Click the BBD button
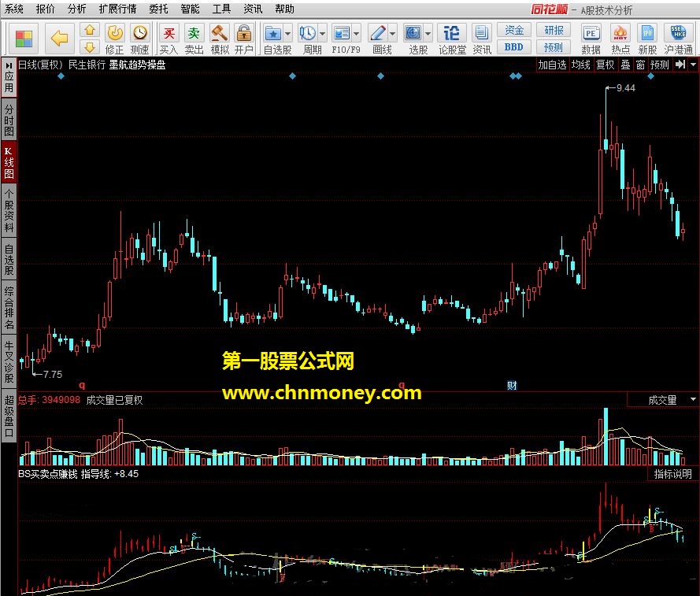Screen dimensions: 700x596 click(x=514, y=47)
